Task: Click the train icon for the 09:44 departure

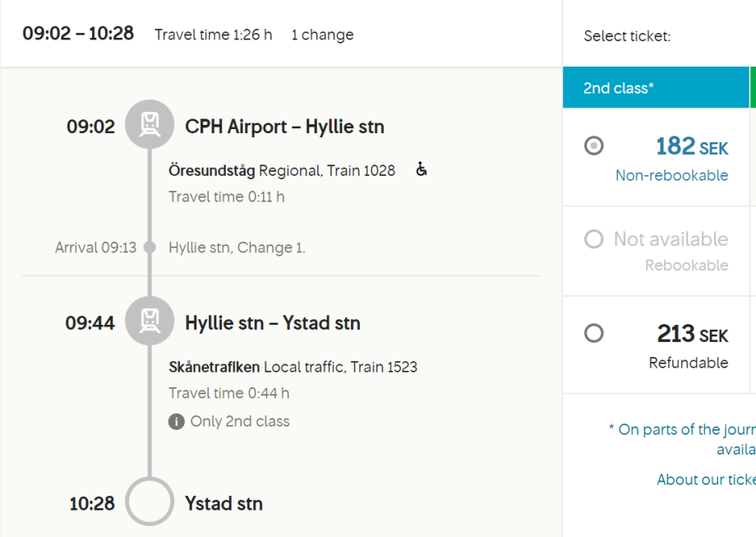Action: pos(150,321)
